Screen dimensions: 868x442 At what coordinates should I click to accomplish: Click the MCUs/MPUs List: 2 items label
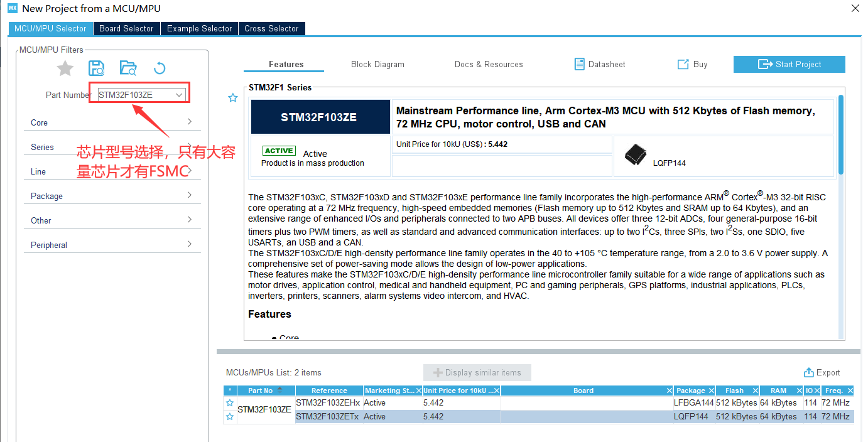[x=274, y=372]
